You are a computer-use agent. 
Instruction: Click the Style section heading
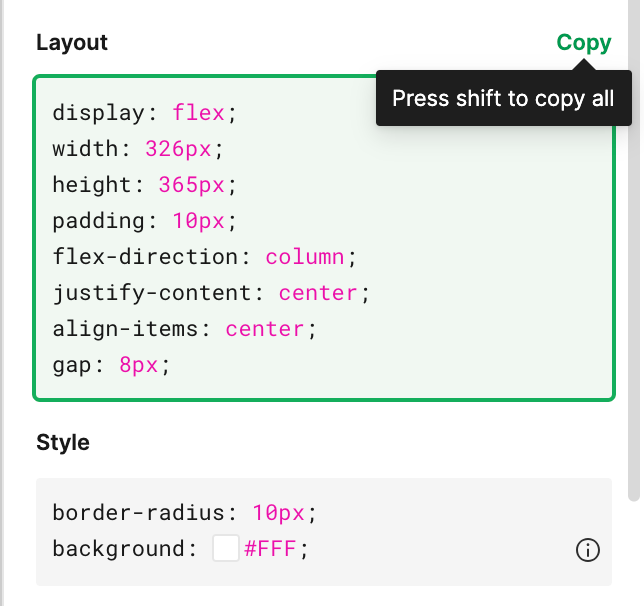[63, 442]
